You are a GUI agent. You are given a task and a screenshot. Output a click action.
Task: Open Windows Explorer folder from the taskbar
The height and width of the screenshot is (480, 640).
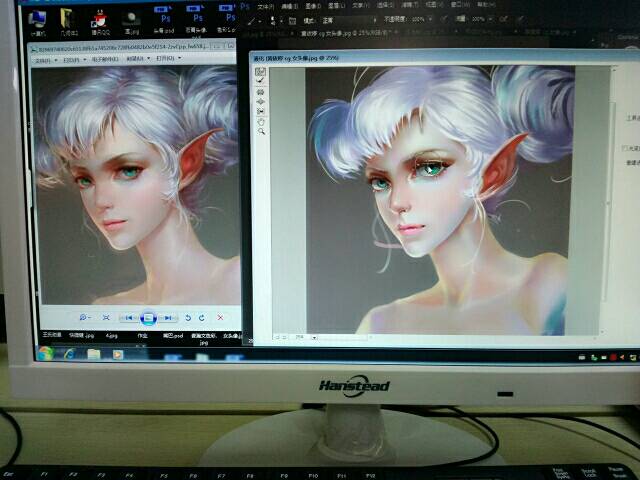coord(94,354)
